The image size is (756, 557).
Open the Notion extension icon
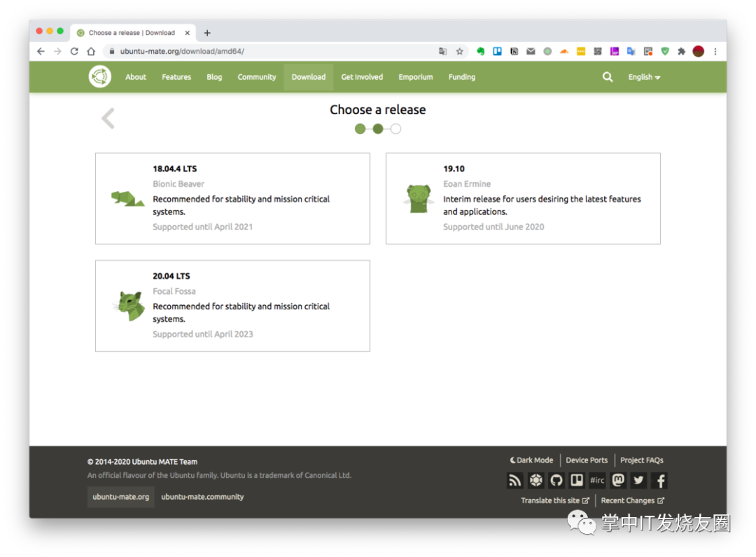click(514, 51)
